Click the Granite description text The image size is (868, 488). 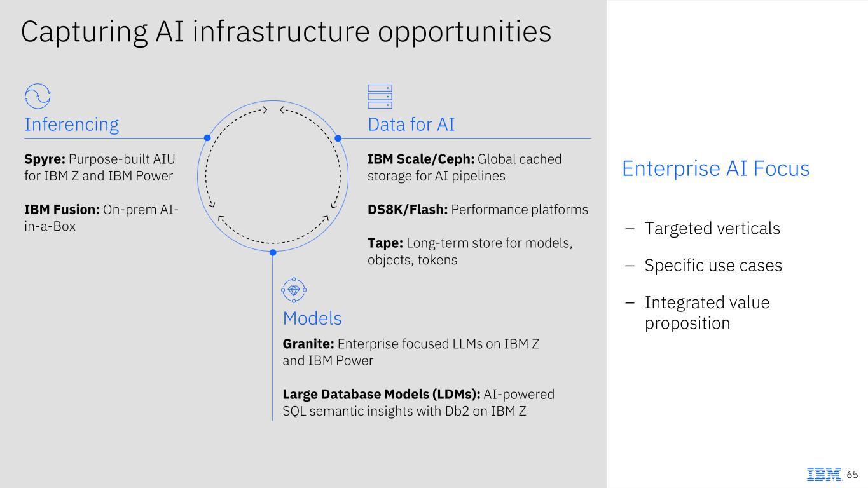tap(411, 352)
